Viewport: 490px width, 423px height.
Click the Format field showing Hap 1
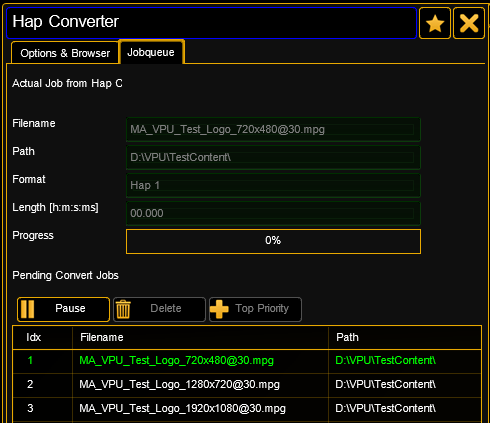point(273,185)
